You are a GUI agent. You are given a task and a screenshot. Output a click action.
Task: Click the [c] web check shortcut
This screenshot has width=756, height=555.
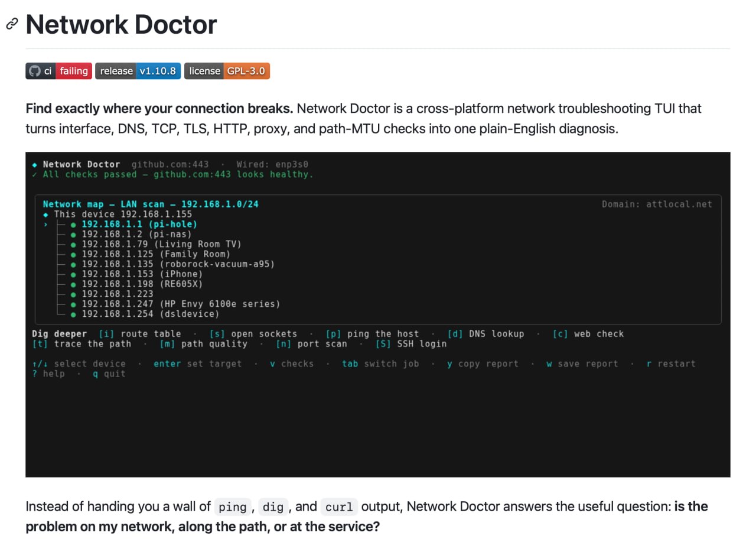(x=588, y=334)
